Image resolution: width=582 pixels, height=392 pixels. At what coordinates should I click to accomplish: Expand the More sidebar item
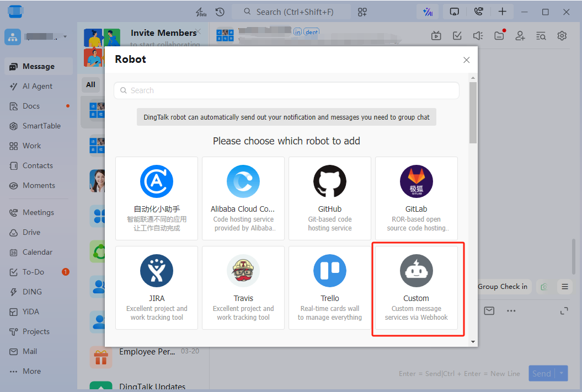(x=31, y=371)
